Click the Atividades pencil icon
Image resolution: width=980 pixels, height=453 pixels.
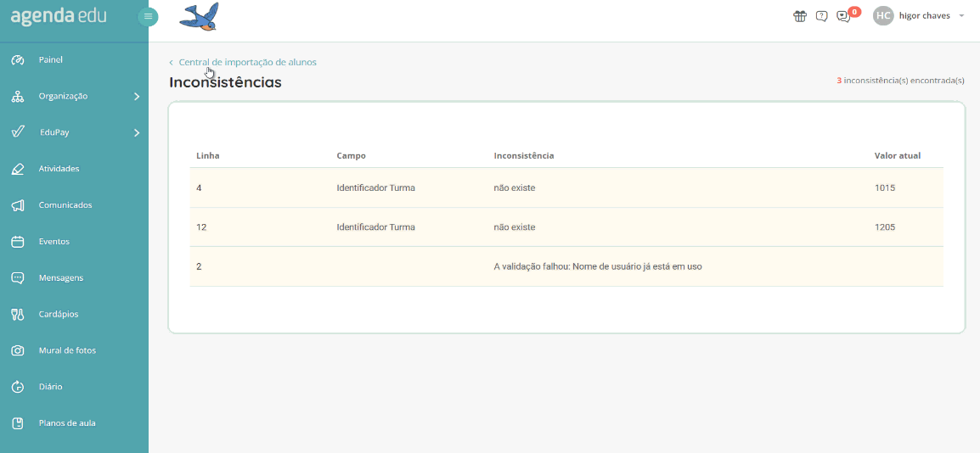(17, 169)
